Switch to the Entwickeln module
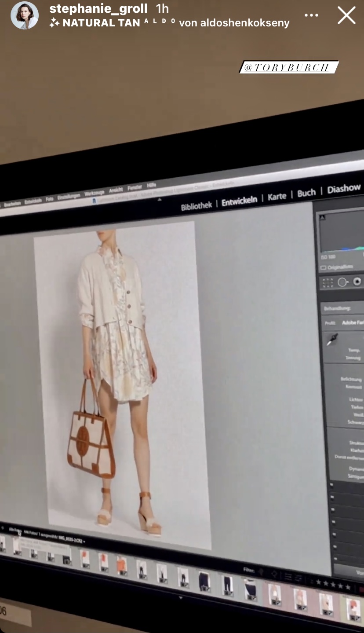 pos(239,201)
